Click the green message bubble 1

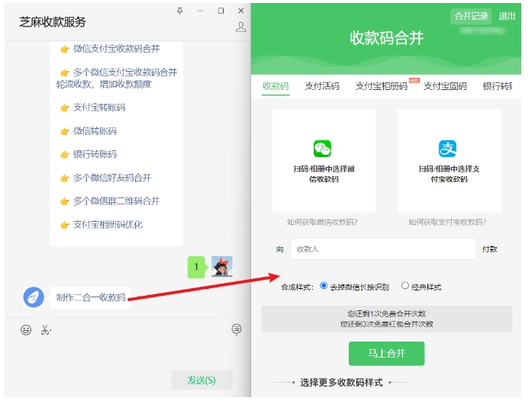point(196,267)
